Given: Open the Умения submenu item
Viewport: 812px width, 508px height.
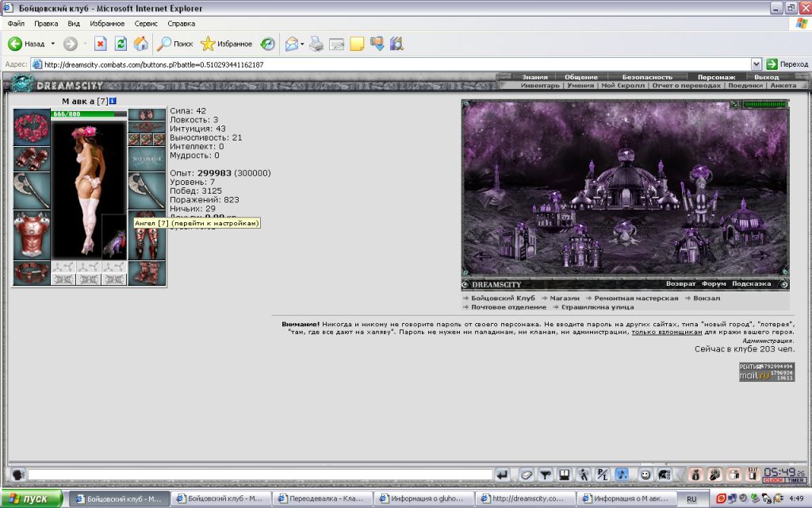Looking at the screenshot, I should [580, 86].
